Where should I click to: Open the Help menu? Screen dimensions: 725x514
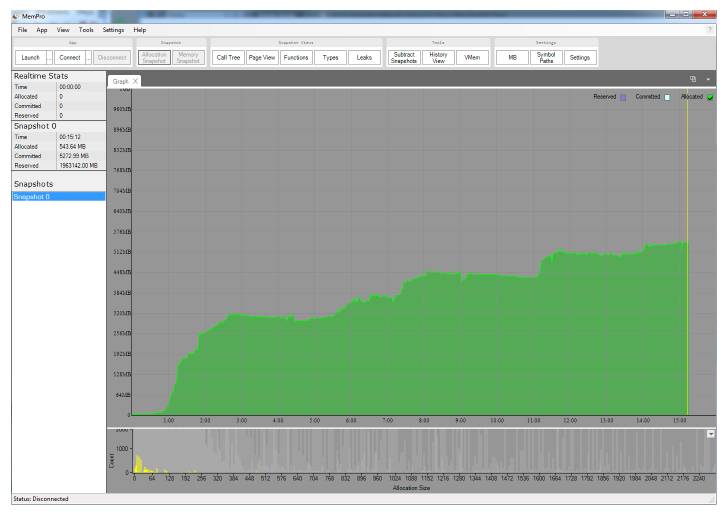[140, 30]
